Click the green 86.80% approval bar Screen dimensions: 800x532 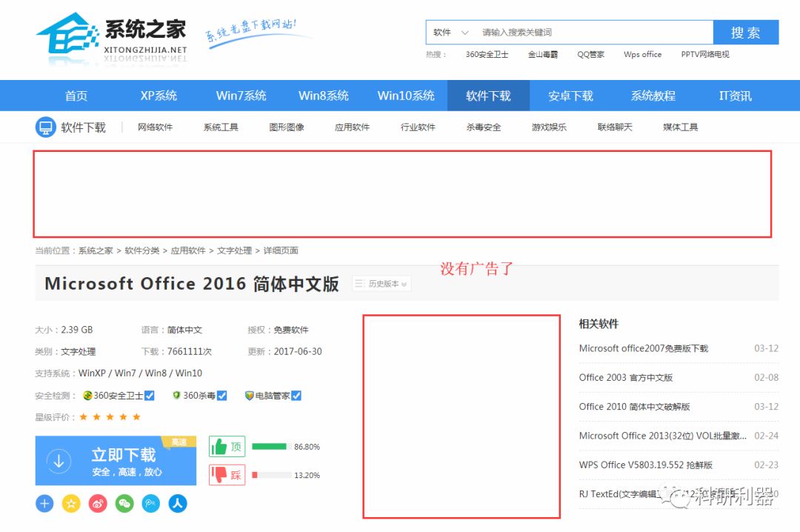(270, 447)
